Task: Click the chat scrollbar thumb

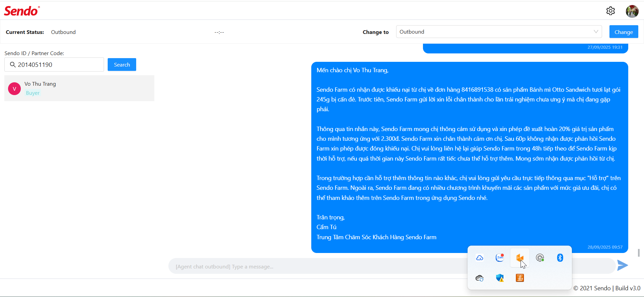Action: (639, 253)
